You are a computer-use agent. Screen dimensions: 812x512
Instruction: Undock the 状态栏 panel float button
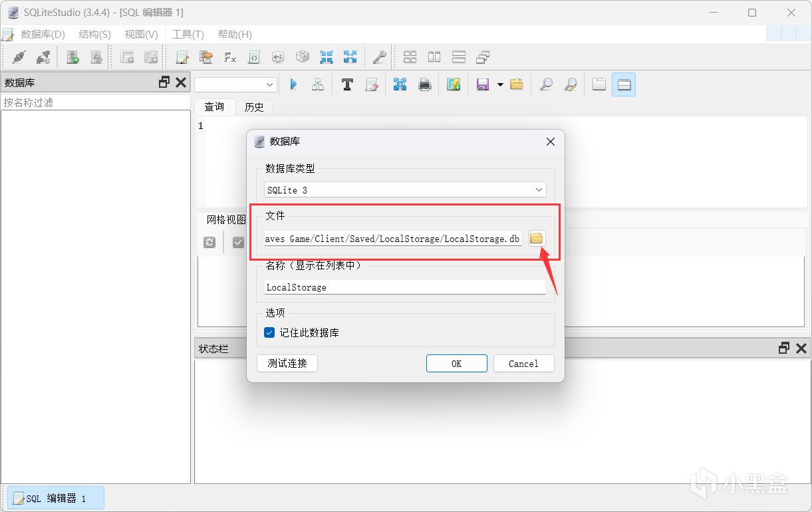784,348
